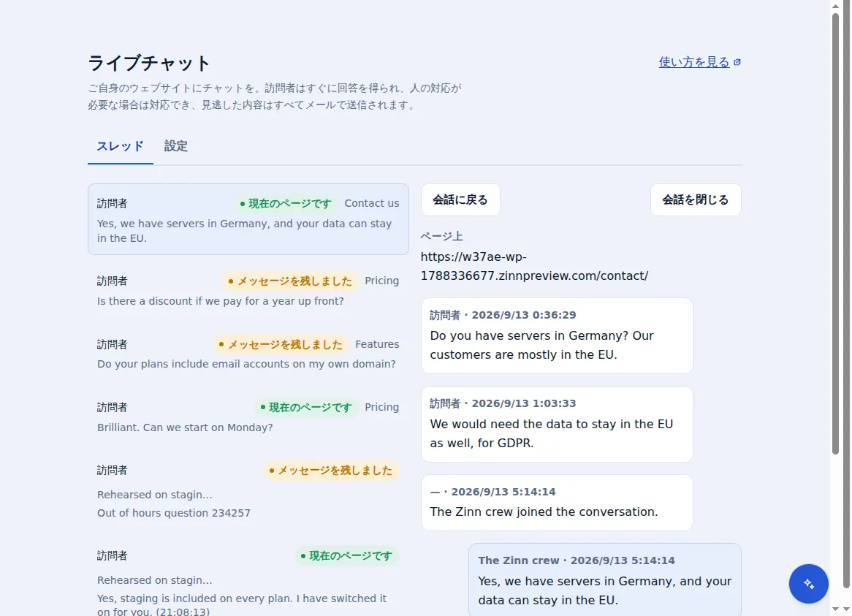Screen dimensions: 852x616
Task: Switch to the スレッド tab
Action: coord(120,146)
